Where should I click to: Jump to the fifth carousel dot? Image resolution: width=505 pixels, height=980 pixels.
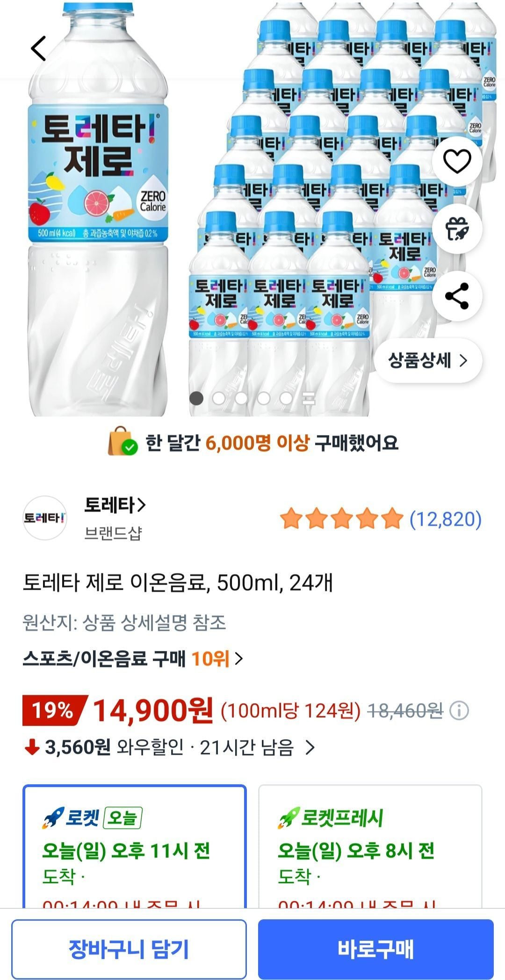click(x=286, y=398)
